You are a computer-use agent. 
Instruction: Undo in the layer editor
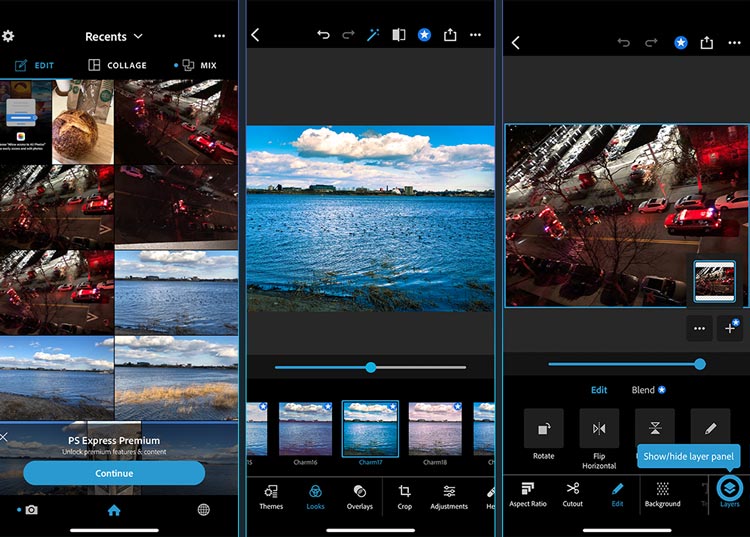coord(624,43)
